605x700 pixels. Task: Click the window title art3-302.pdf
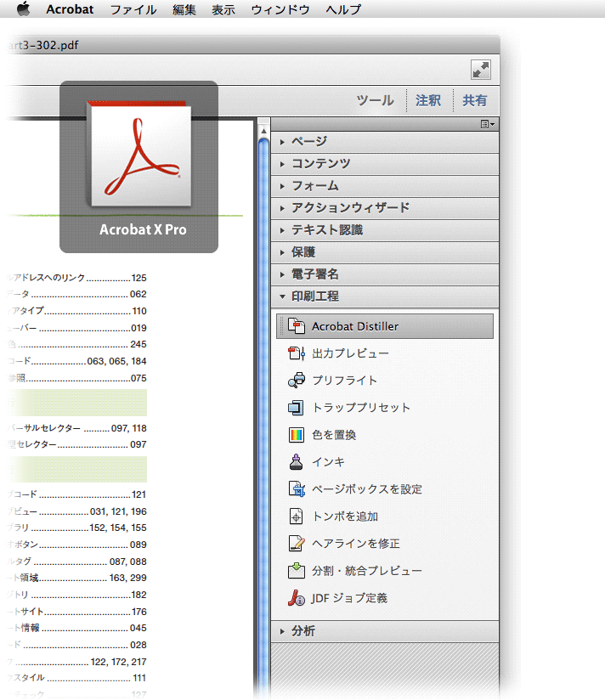(x=43, y=45)
